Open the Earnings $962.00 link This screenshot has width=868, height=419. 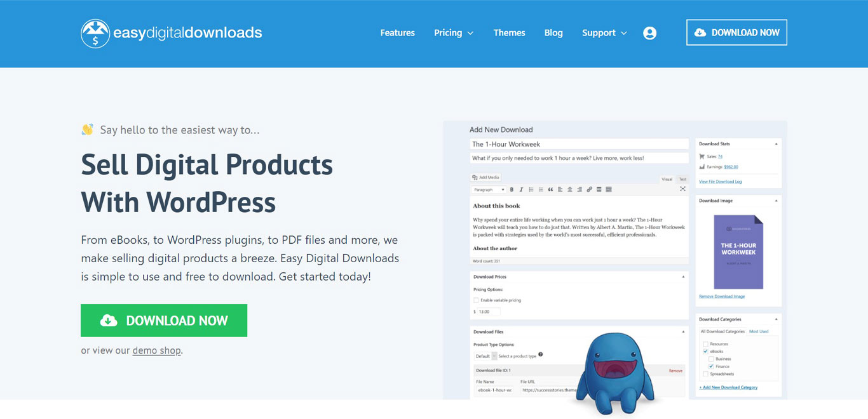point(731,167)
